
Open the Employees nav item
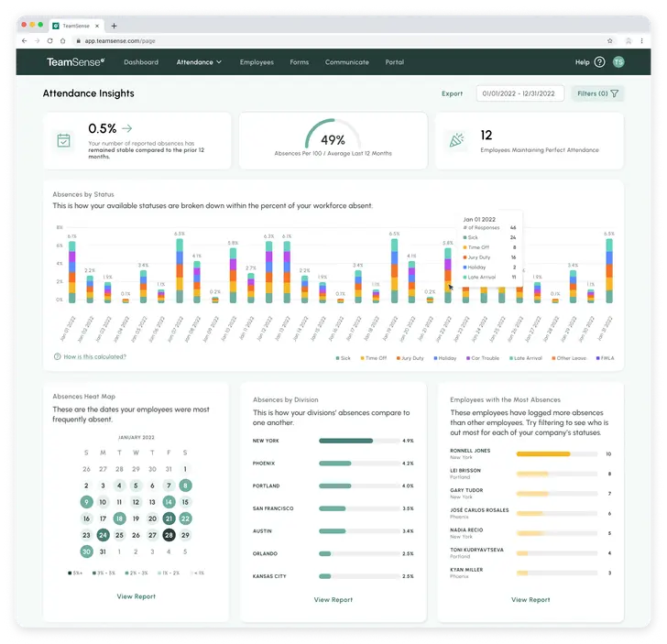click(x=257, y=62)
